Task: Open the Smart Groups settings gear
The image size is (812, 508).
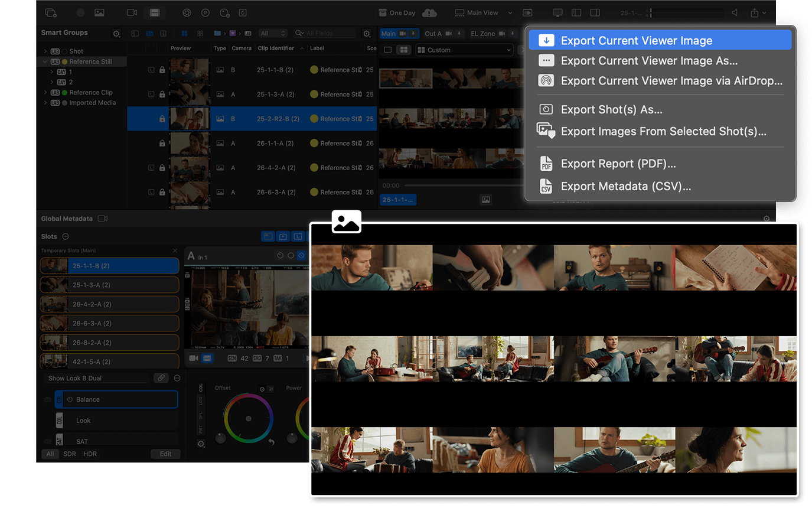Action: click(x=116, y=32)
